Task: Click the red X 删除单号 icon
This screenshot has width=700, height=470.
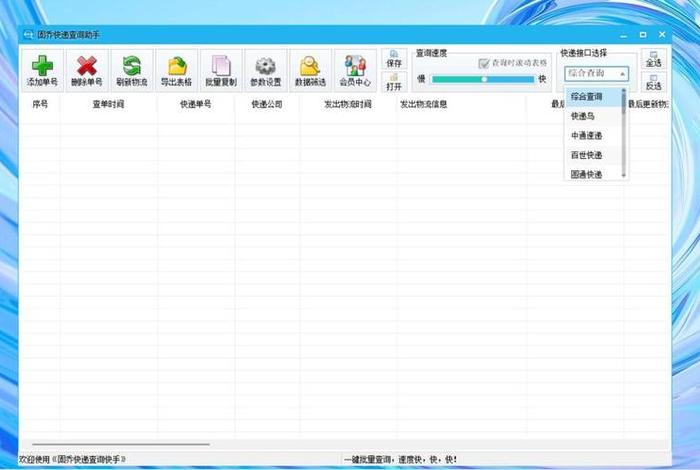Action: pyautogui.click(x=87, y=71)
